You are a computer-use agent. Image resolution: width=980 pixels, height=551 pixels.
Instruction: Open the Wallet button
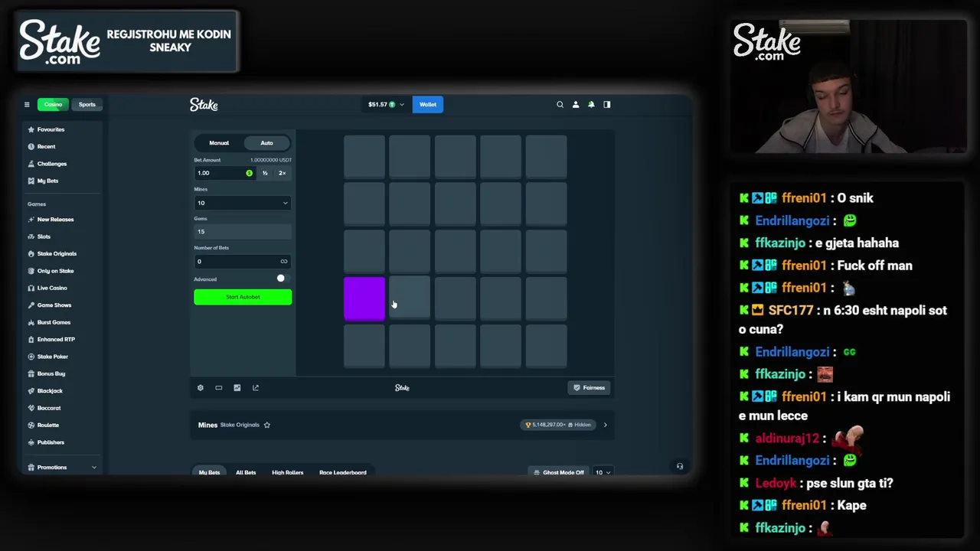point(427,104)
